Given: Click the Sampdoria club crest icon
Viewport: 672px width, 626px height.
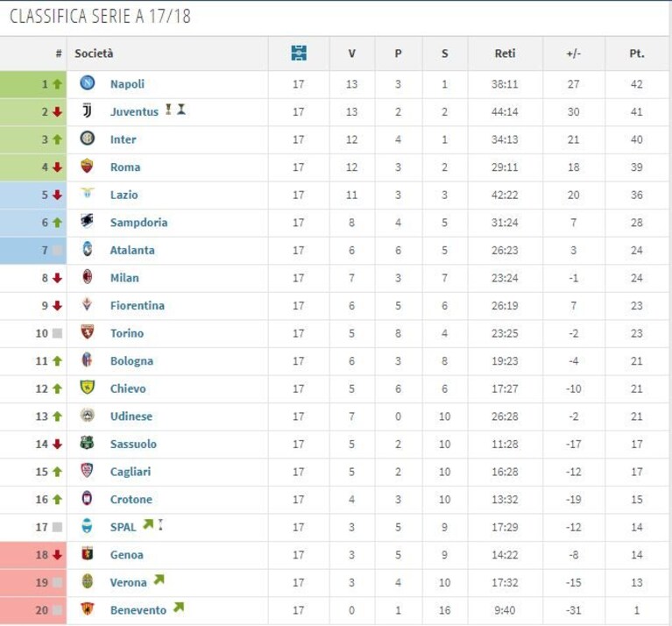Looking at the screenshot, I should tap(87, 221).
